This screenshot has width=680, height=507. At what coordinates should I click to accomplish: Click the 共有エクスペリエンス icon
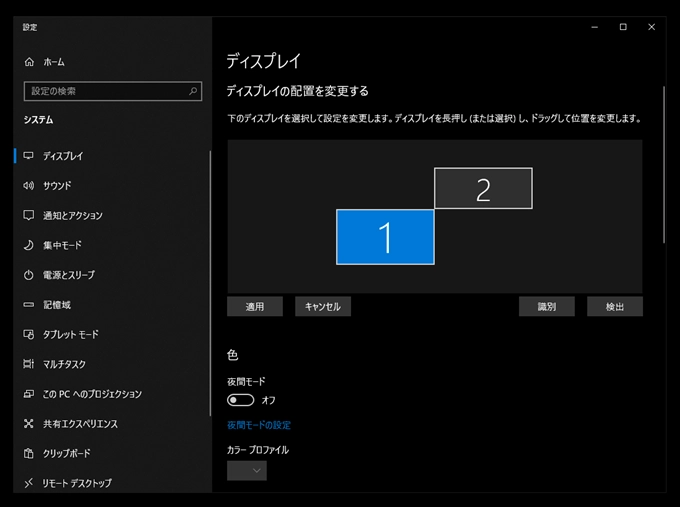pos(29,424)
